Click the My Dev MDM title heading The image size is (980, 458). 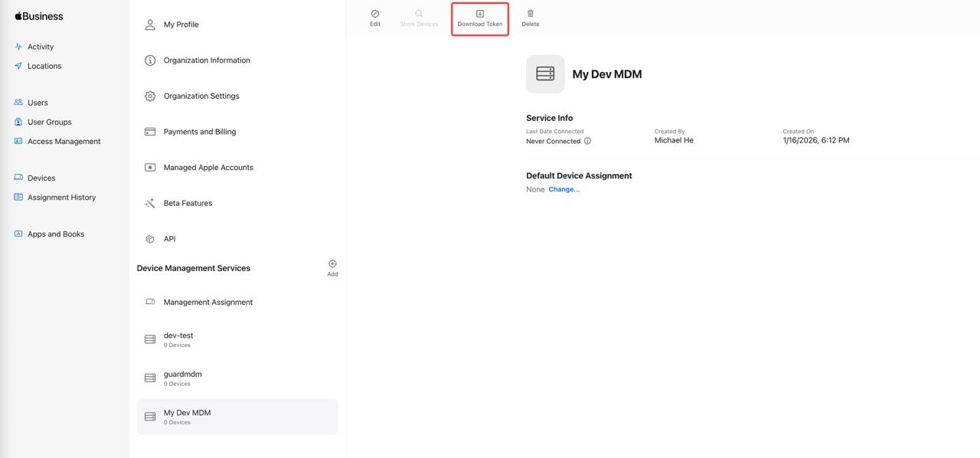pyautogui.click(x=607, y=74)
